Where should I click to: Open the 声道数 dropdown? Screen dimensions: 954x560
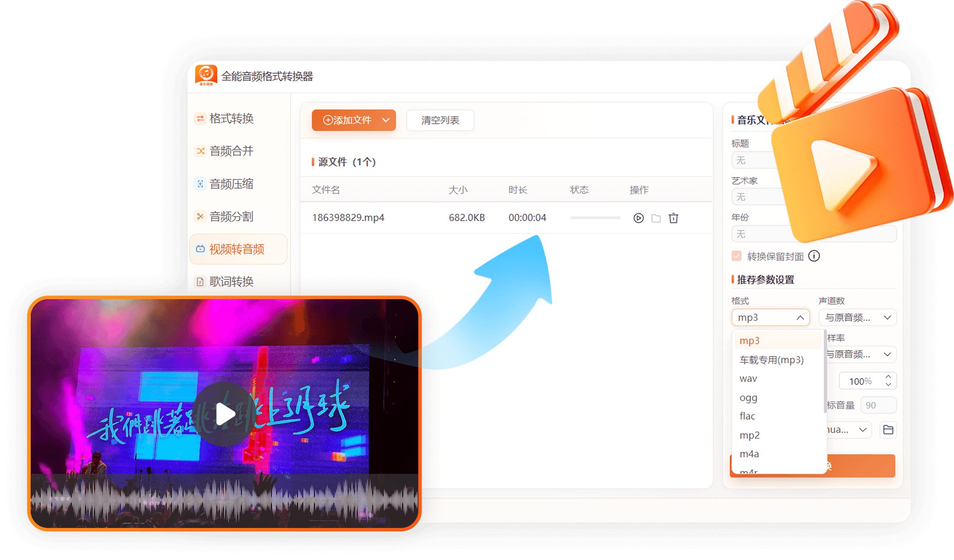pos(857,318)
